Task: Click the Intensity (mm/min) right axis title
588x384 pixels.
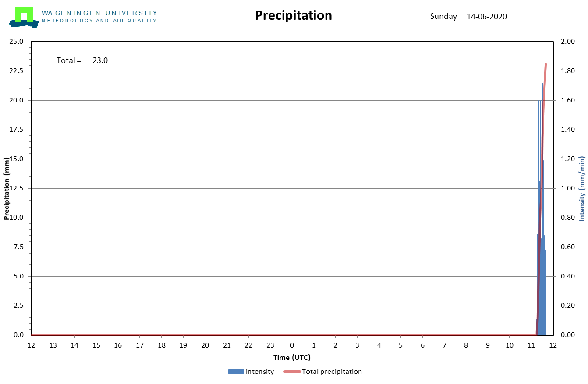Action: point(582,188)
